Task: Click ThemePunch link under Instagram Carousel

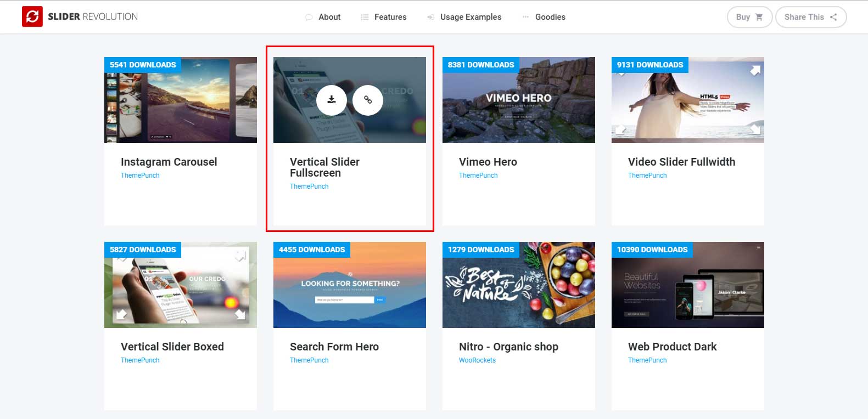Action: coord(140,175)
